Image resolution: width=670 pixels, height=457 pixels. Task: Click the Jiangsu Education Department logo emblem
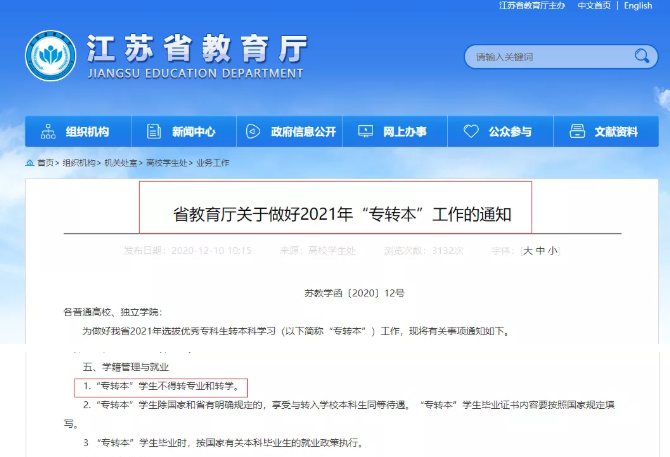pos(49,57)
